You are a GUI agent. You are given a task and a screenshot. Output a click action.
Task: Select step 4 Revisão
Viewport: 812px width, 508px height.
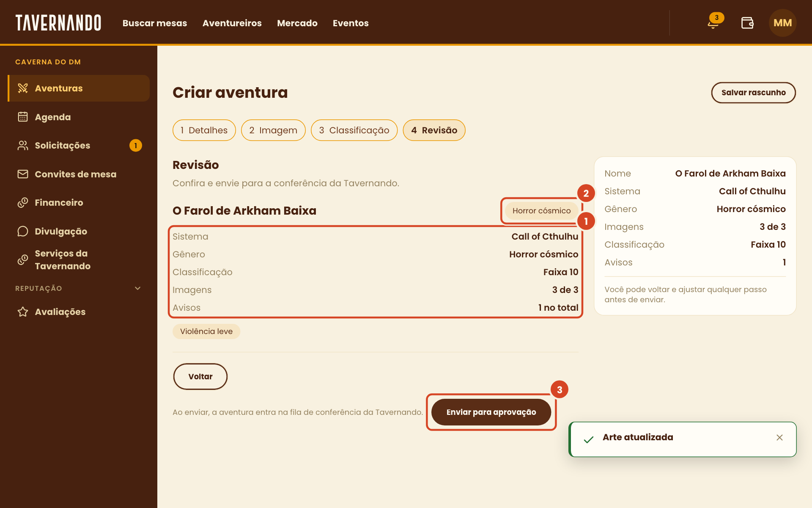pos(434,130)
